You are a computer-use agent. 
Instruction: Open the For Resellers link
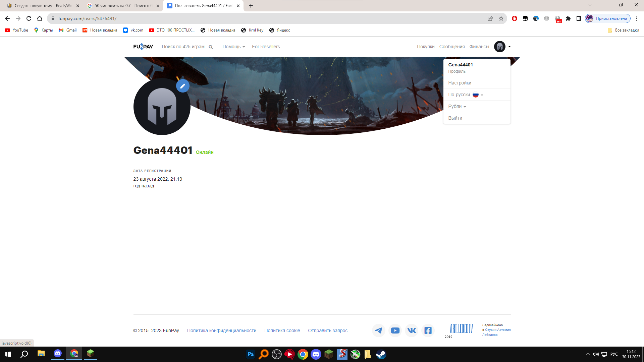(x=266, y=47)
